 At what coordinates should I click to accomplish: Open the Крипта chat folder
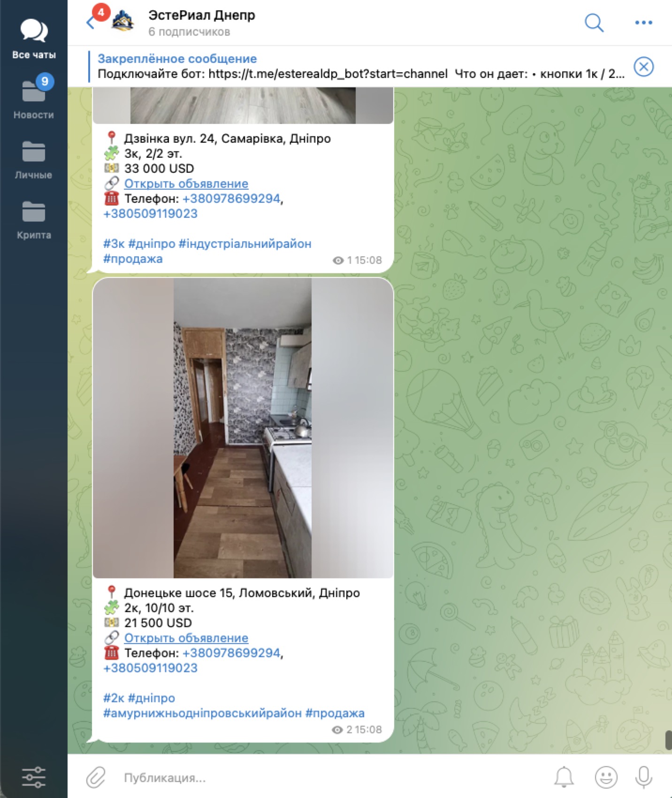tap(34, 220)
